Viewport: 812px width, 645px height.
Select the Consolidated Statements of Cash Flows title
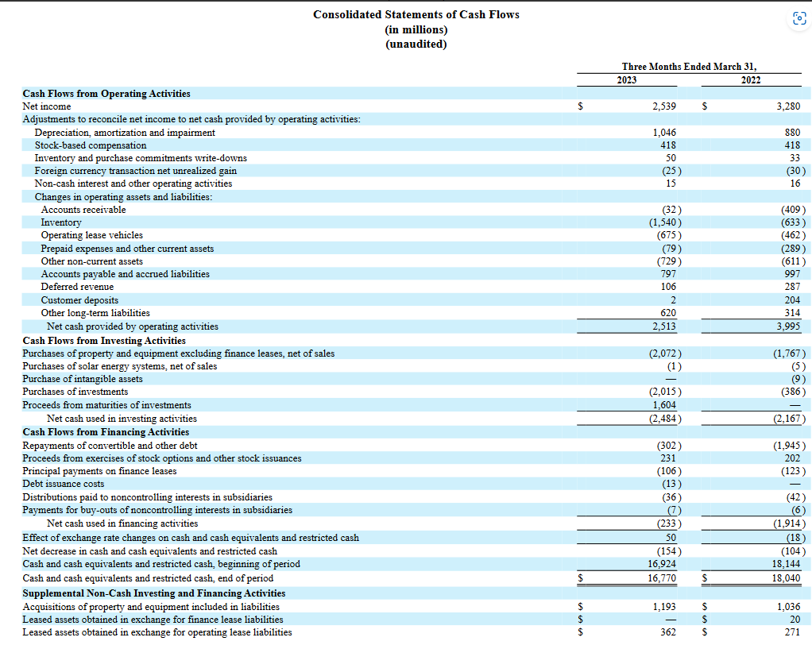[x=416, y=14]
